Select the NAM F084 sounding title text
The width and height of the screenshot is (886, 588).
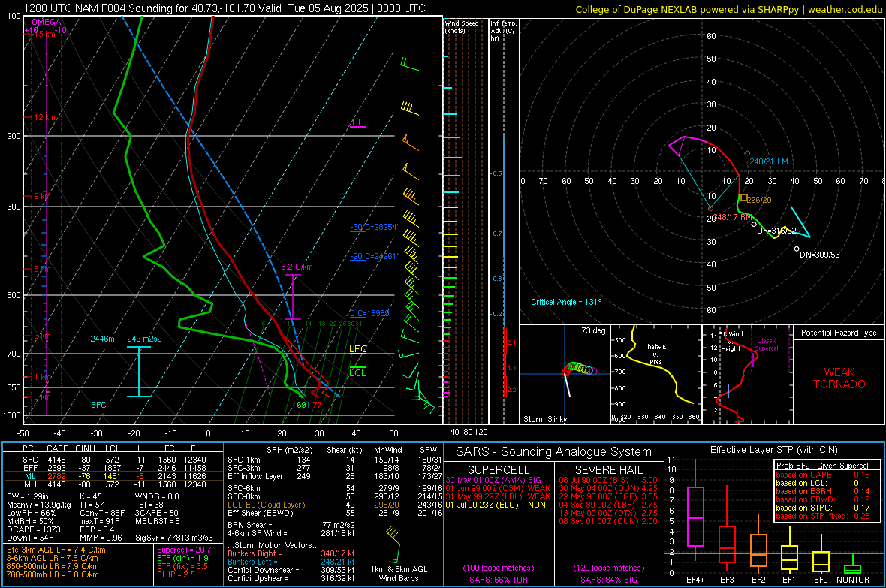coord(225,8)
